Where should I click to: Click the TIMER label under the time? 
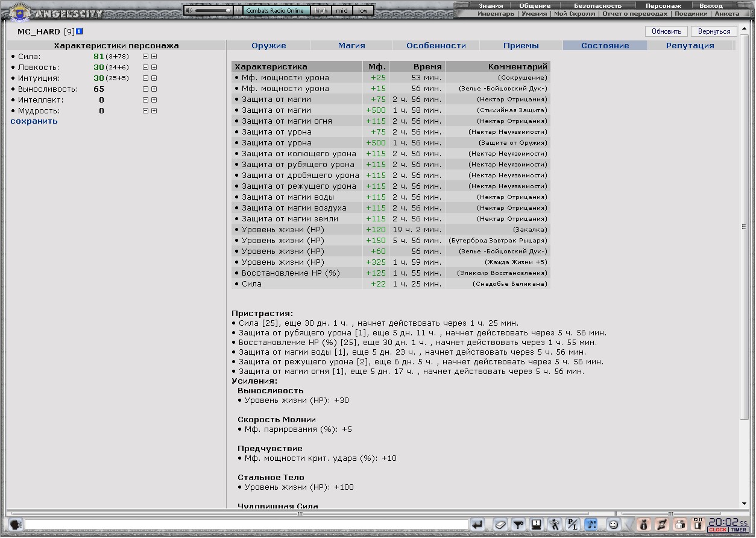(x=739, y=530)
